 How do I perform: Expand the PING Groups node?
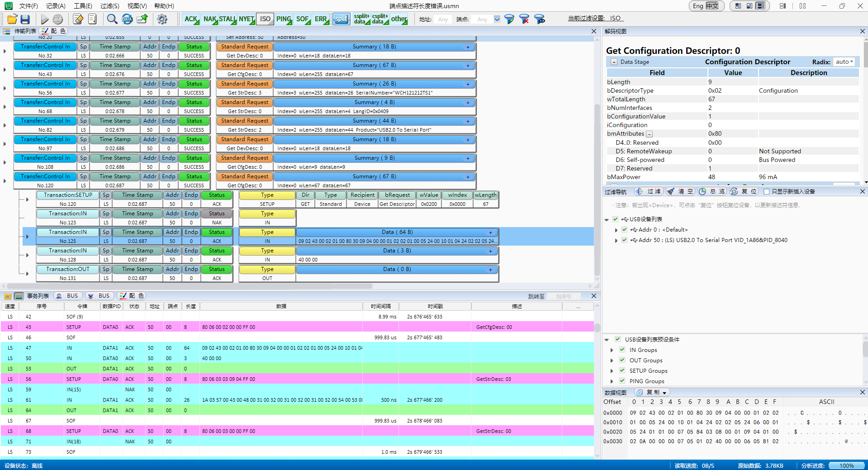612,381
